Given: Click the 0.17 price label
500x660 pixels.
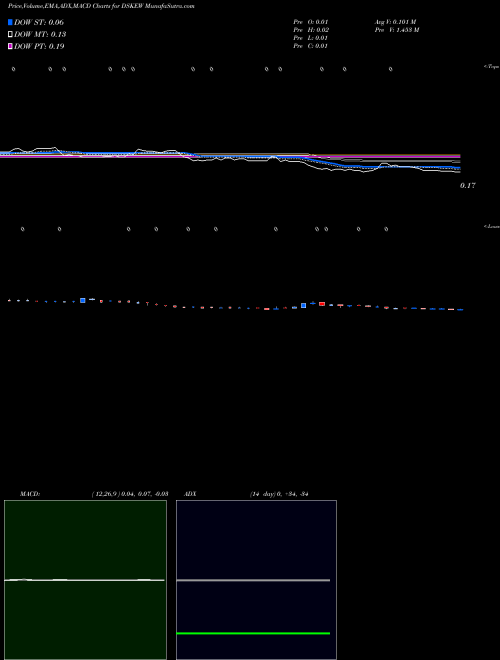Looking at the screenshot, I should 468,185.
